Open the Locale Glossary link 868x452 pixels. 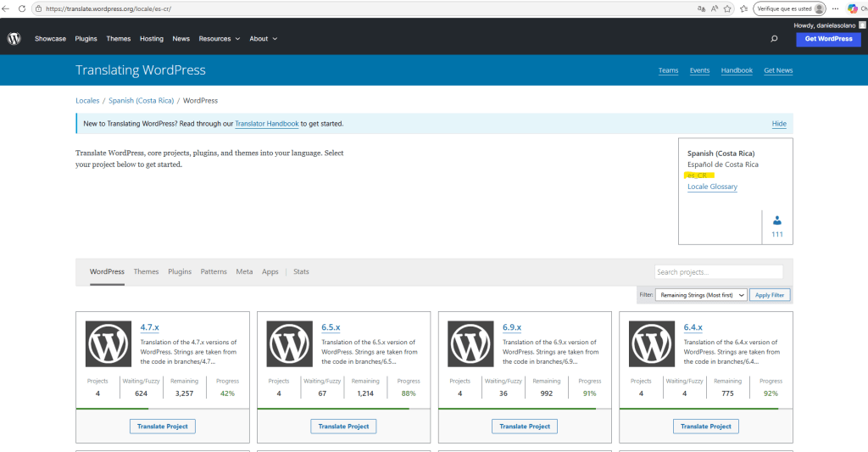click(x=712, y=187)
